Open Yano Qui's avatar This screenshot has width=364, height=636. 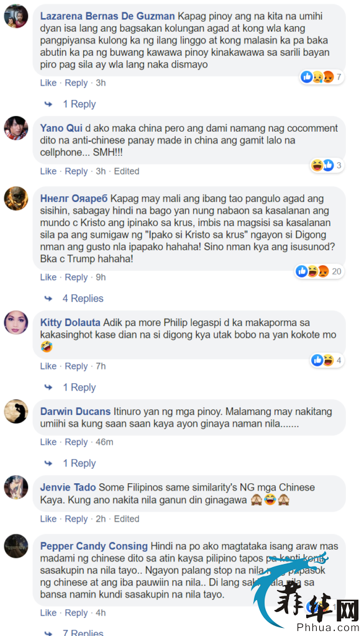(x=16, y=128)
